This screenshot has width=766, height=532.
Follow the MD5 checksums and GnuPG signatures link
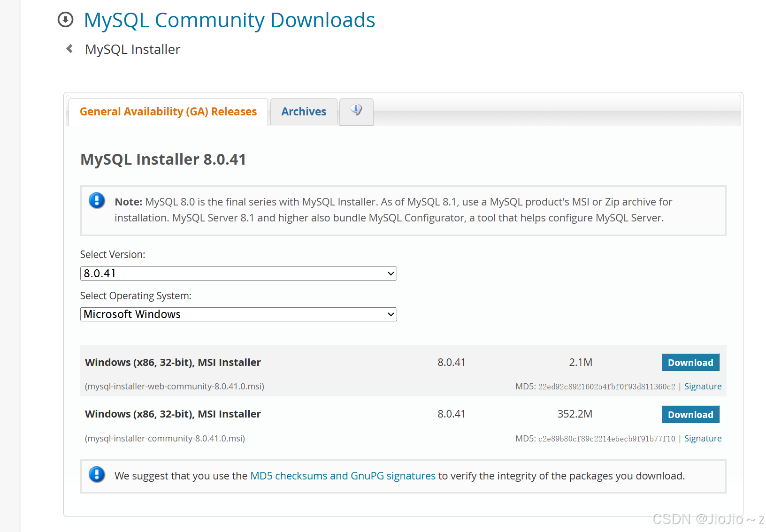[343, 476]
